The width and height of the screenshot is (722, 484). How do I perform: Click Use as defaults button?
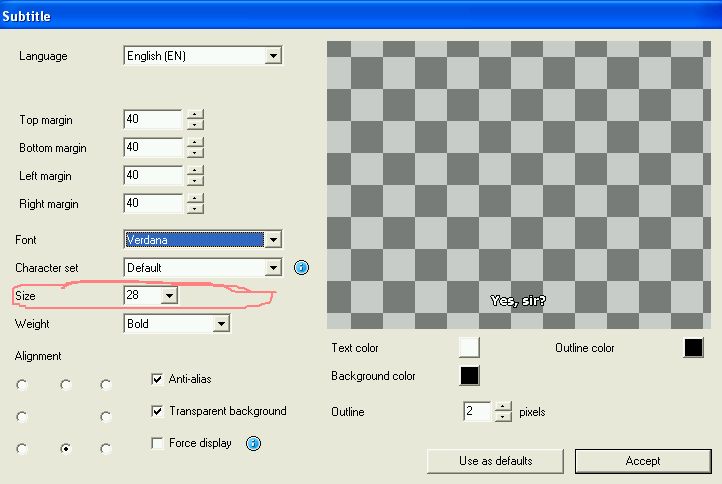point(495,461)
